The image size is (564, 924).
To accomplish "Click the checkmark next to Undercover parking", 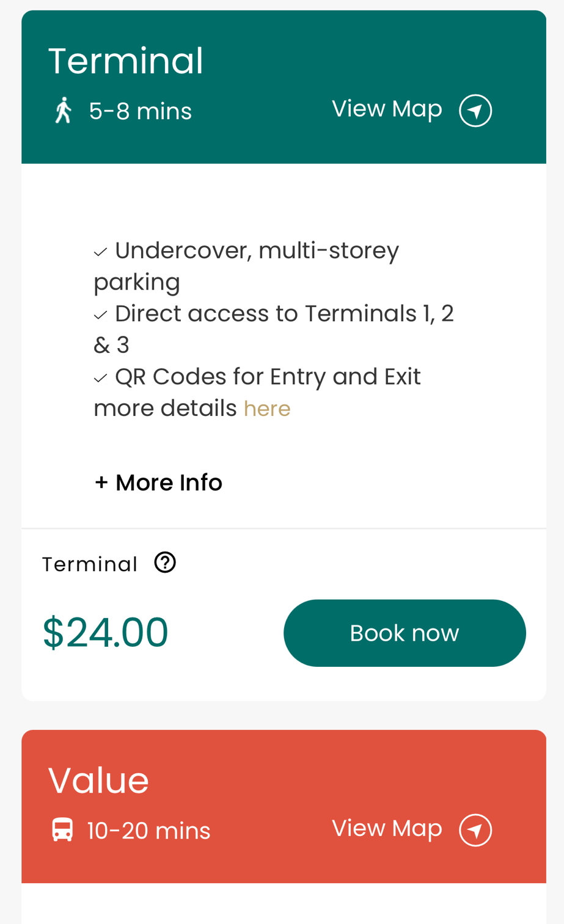I will point(101,252).
